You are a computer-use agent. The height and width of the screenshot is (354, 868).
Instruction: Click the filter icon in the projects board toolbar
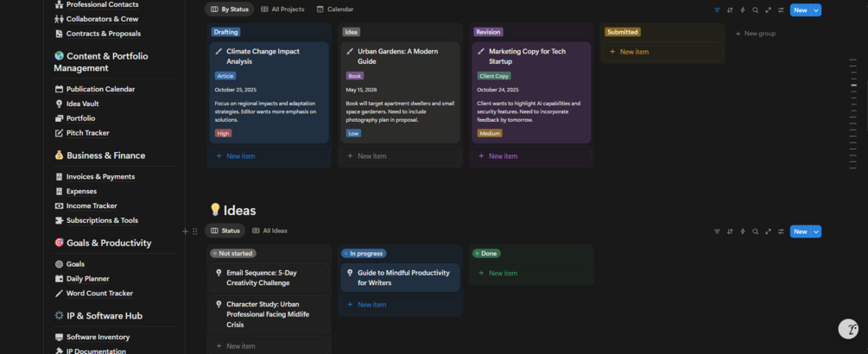pyautogui.click(x=717, y=10)
